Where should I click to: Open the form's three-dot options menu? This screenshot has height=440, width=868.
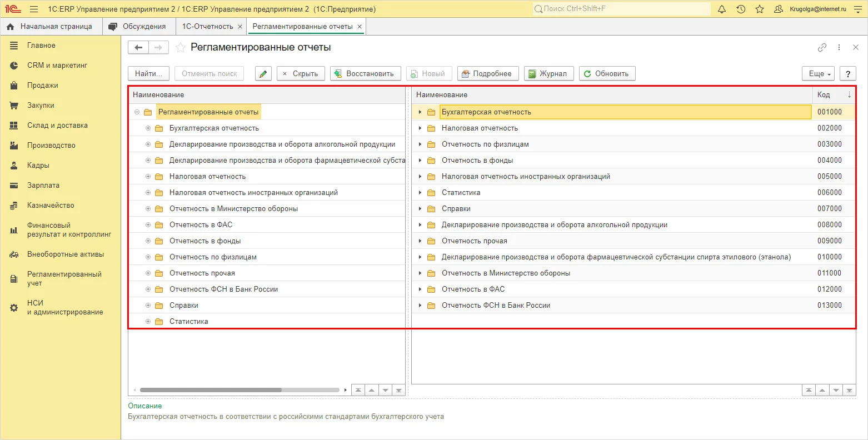click(x=839, y=47)
